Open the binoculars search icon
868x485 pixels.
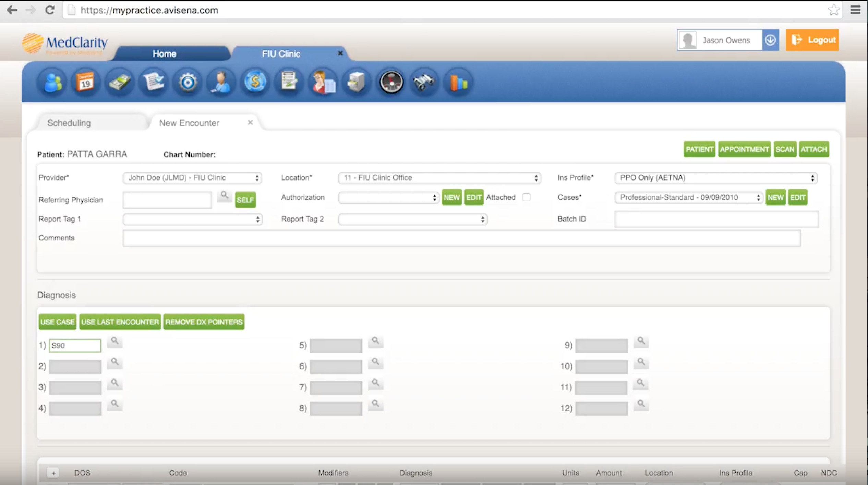(x=424, y=82)
